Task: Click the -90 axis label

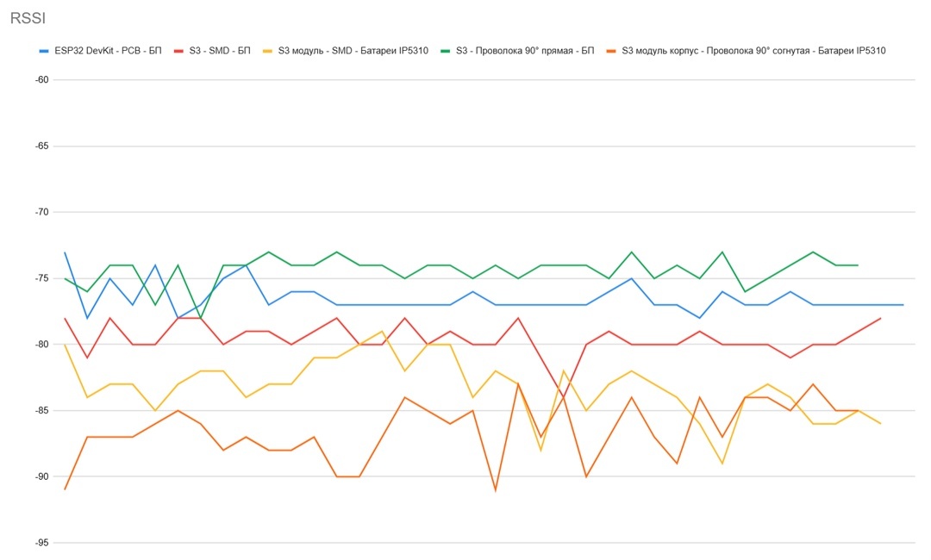Action: click(x=41, y=476)
